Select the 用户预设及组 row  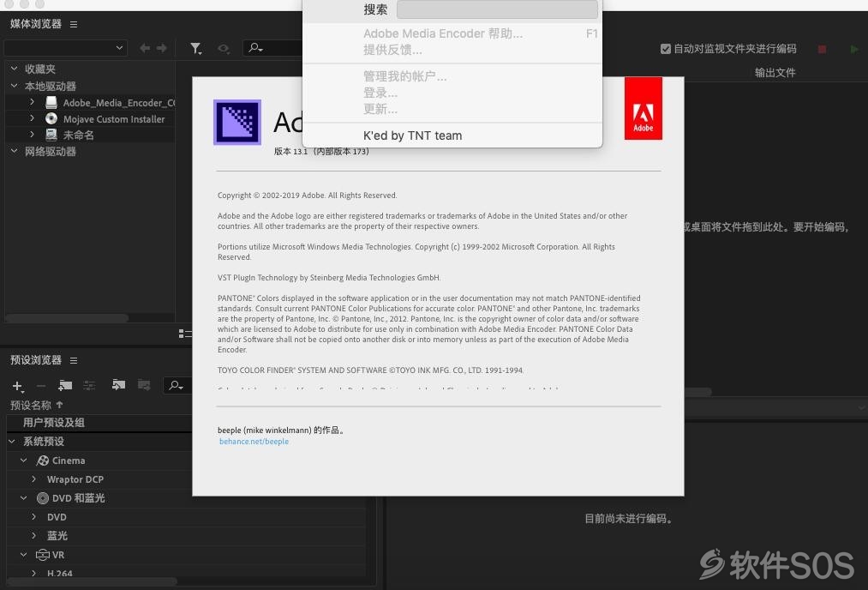(99, 423)
